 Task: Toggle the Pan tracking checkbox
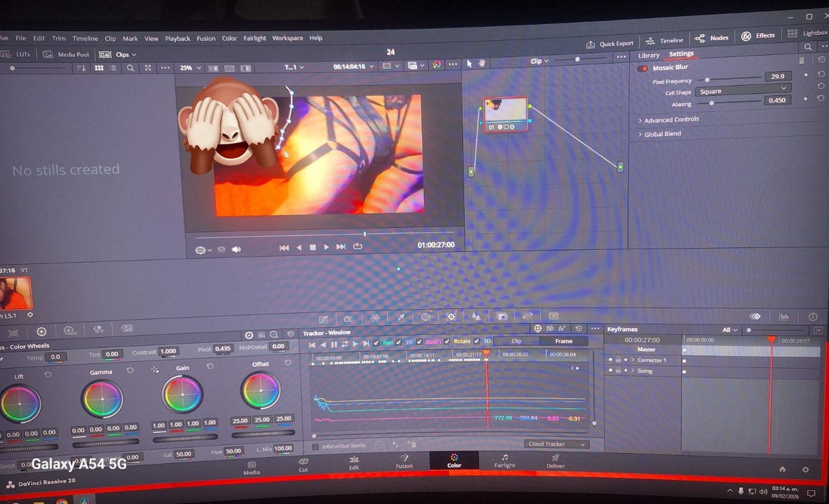376,343
